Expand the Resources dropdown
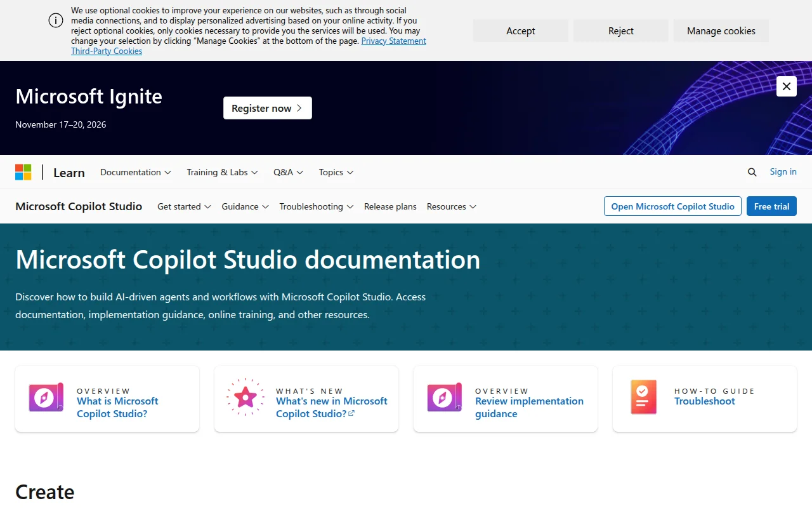 452,206
